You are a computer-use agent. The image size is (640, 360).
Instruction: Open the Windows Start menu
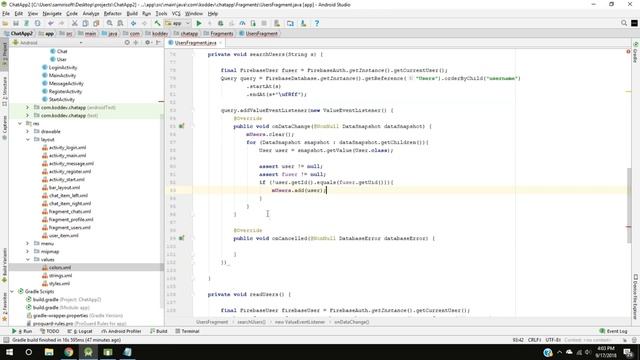(9, 352)
